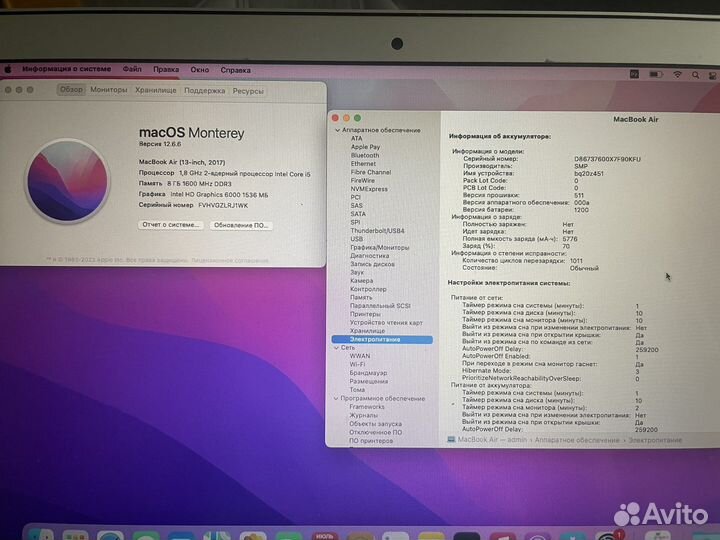Collapse the Сеть section
The width and height of the screenshot is (720, 540).
click(x=336, y=348)
